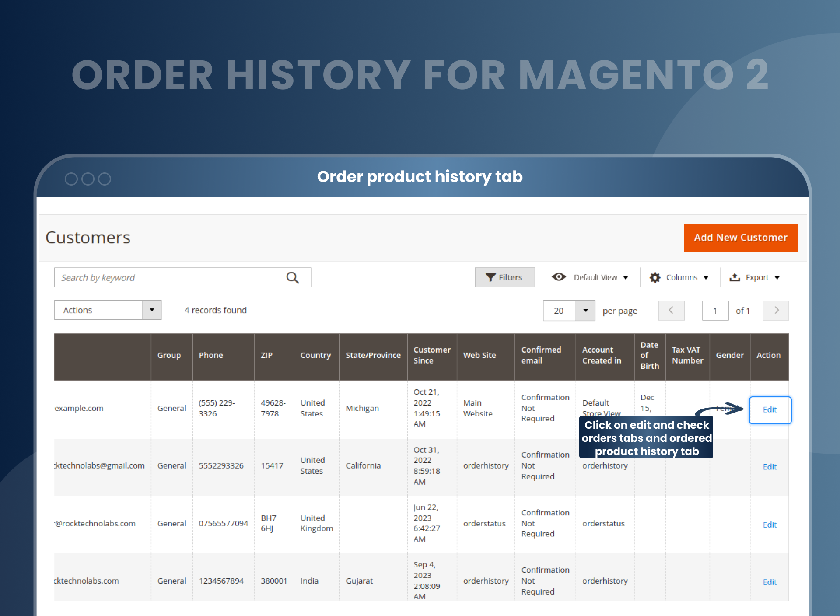Click the Customers page heading
Screen dimensions: 840x616
[x=88, y=238]
